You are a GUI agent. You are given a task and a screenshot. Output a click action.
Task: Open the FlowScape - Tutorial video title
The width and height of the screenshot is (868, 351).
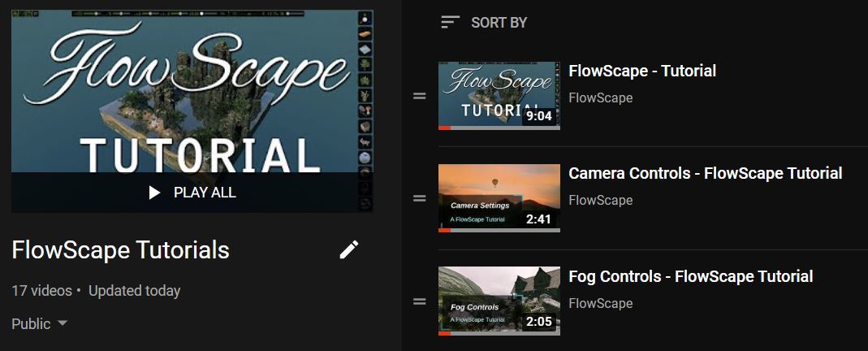click(642, 71)
